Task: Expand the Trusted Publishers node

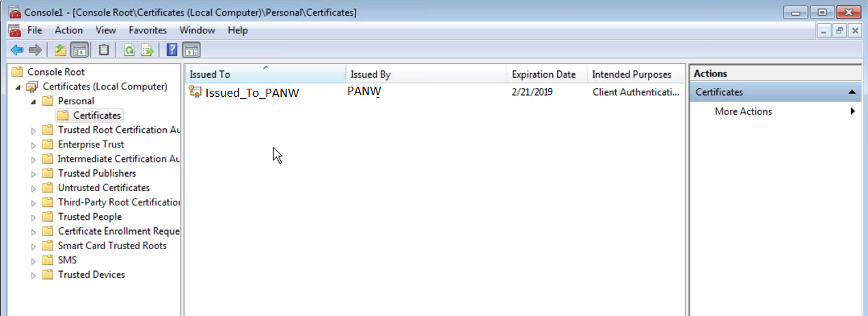Action: click(33, 173)
